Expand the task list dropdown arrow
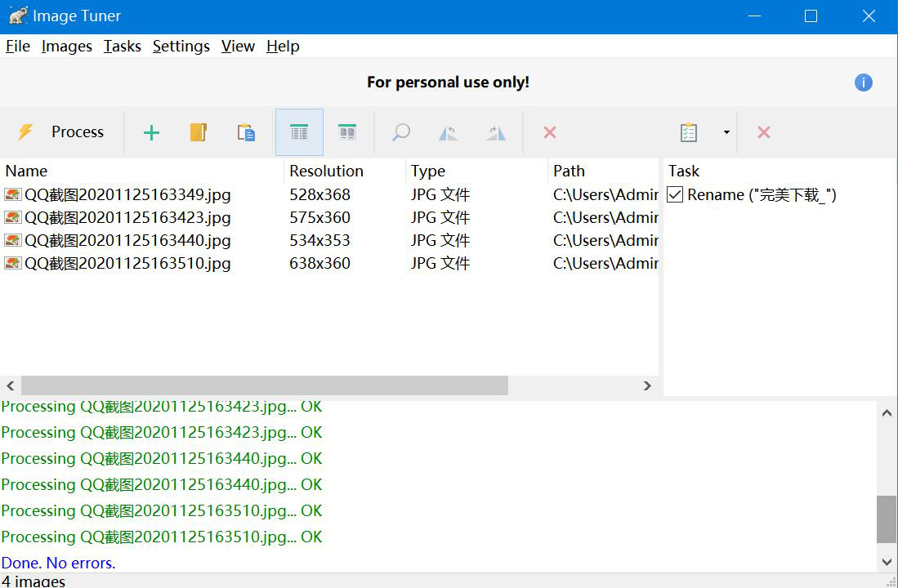The image size is (898, 588). point(726,132)
